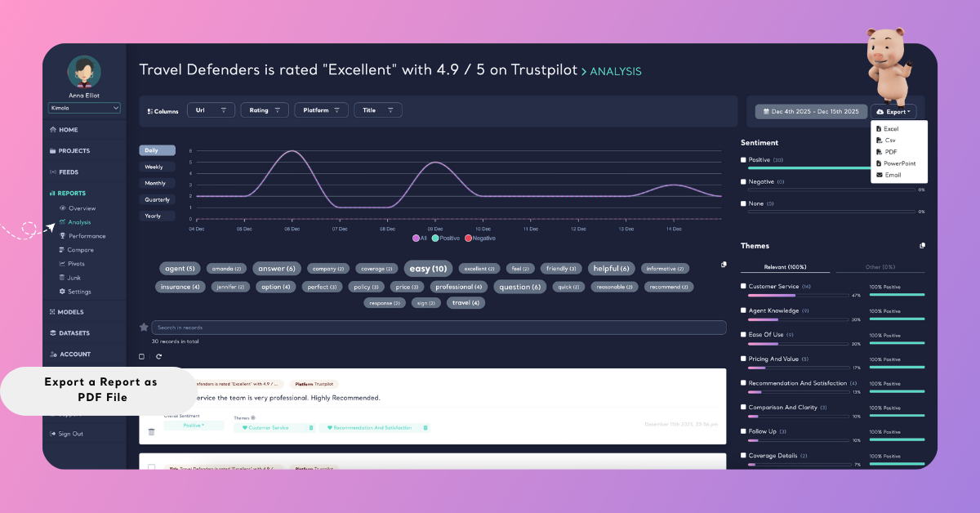Remove Customer Service theme tag via trash
The image size is (980, 513).
click(310, 427)
